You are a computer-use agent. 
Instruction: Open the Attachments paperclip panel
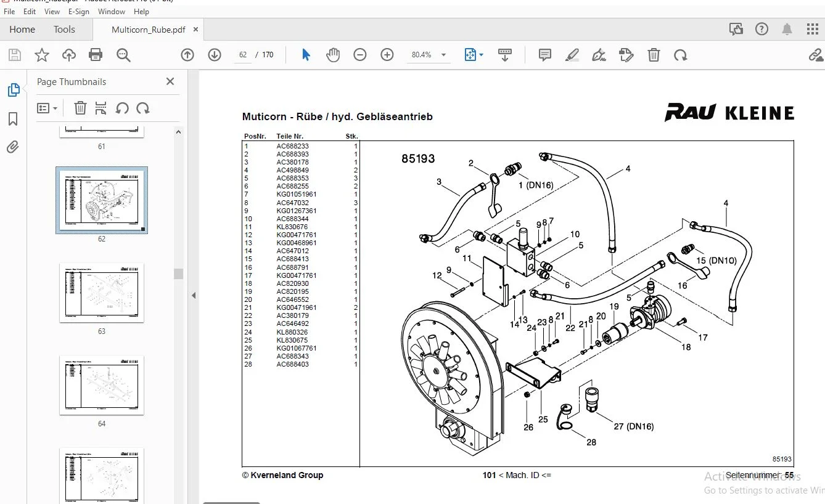[13, 147]
